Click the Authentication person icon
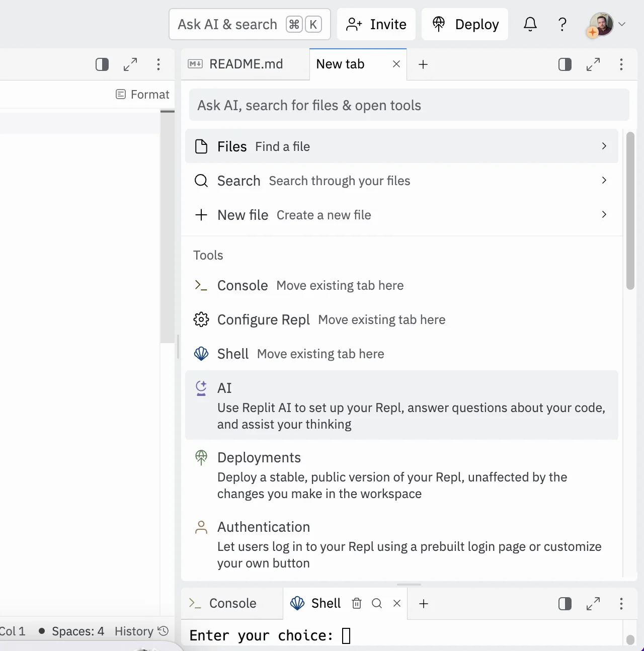 (x=201, y=527)
